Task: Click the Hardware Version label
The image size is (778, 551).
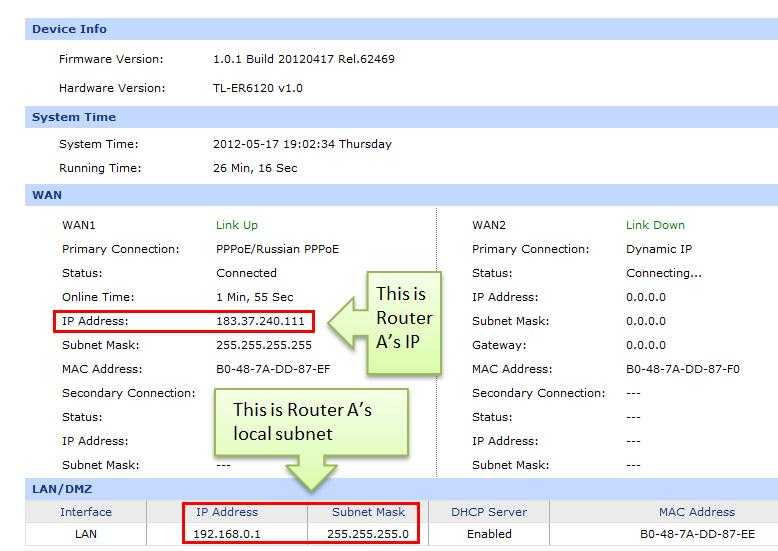Action: (112, 88)
